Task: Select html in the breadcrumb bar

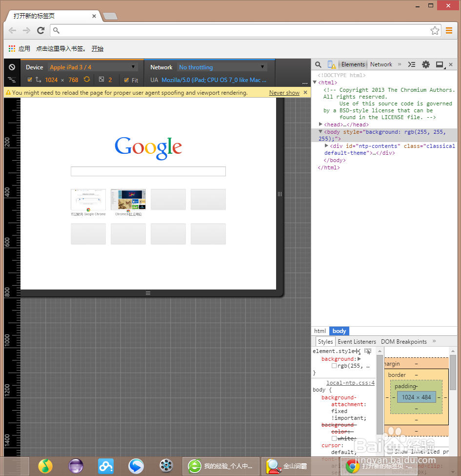Action: pyautogui.click(x=320, y=331)
